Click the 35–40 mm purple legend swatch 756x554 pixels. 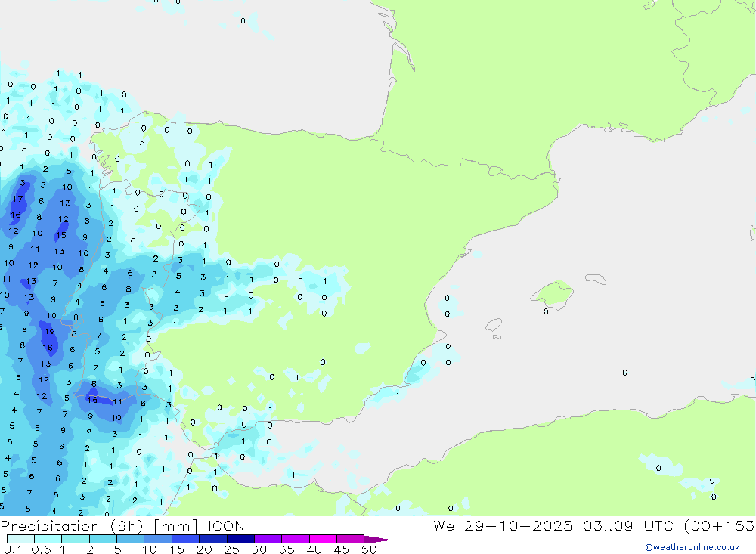(x=296, y=539)
